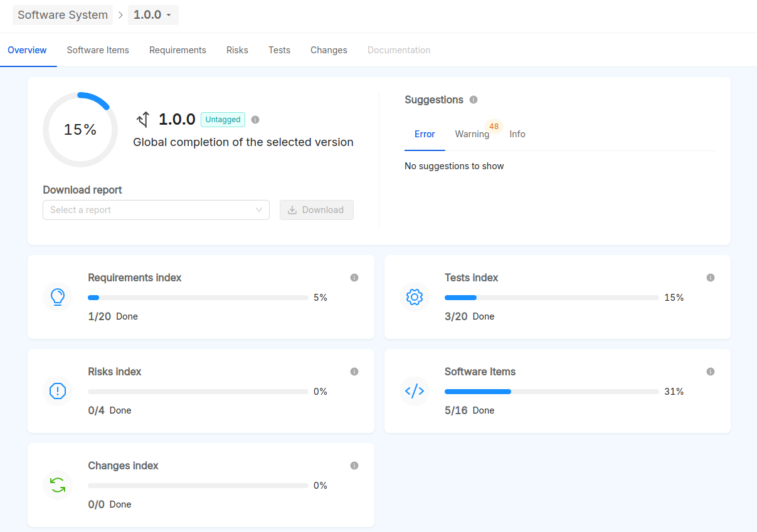Click info icon on Requirements index card

pyautogui.click(x=354, y=278)
